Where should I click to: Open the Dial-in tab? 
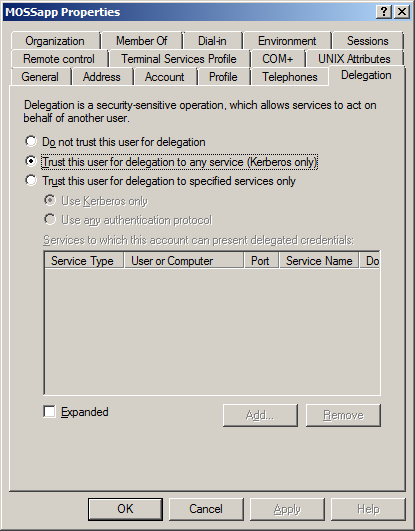[212, 41]
